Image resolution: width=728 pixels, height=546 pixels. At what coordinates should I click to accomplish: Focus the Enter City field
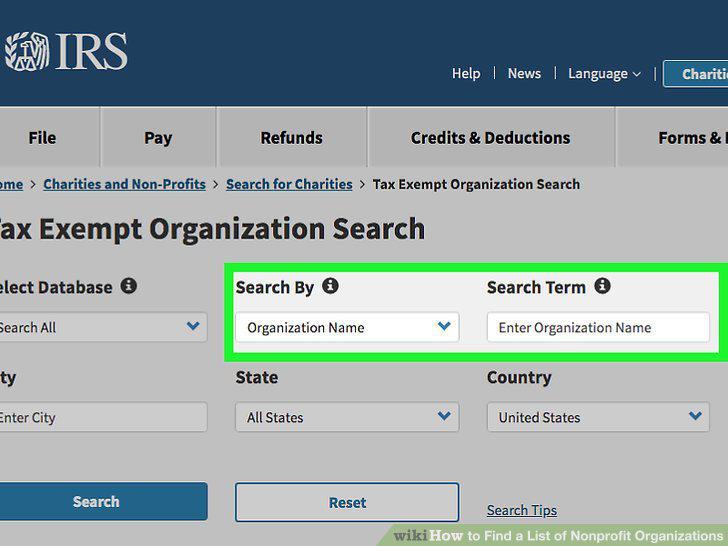(x=103, y=417)
